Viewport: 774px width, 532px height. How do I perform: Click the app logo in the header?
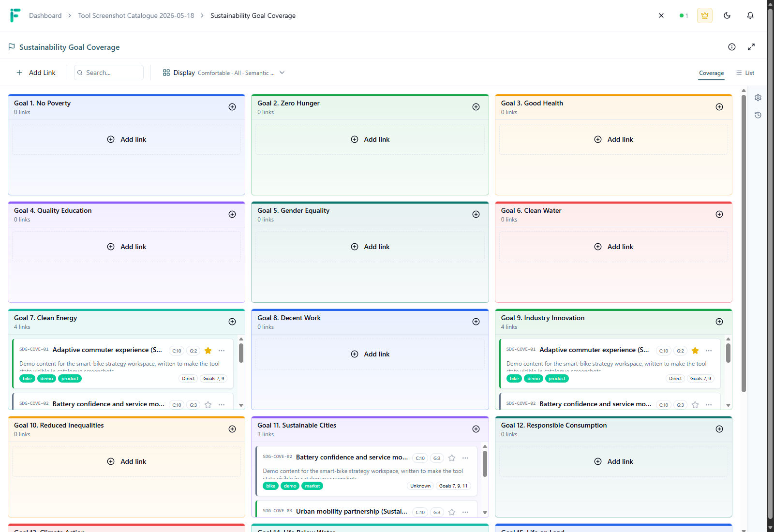[15, 15]
